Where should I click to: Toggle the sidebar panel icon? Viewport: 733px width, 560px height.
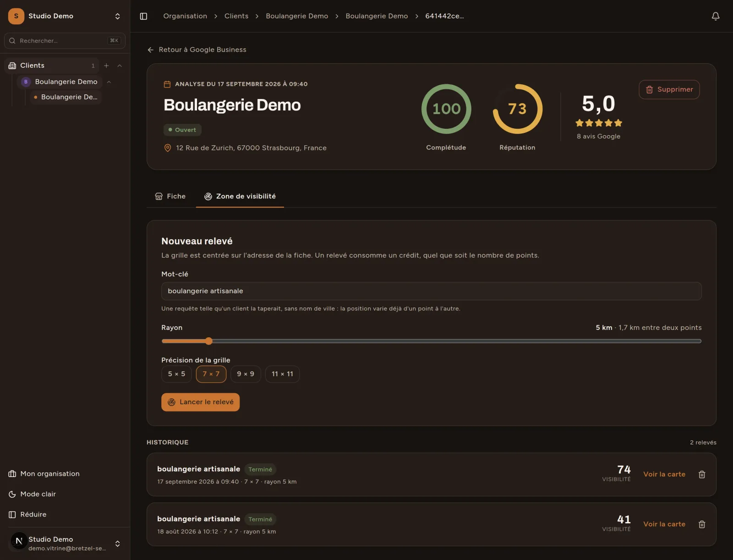click(x=143, y=16)
